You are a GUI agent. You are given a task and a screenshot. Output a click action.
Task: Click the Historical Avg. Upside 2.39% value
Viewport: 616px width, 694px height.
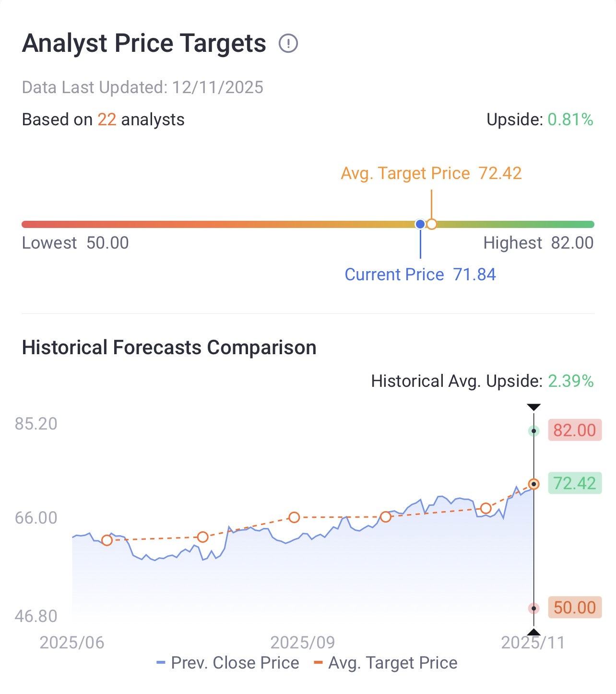click(x=570, y=381)
